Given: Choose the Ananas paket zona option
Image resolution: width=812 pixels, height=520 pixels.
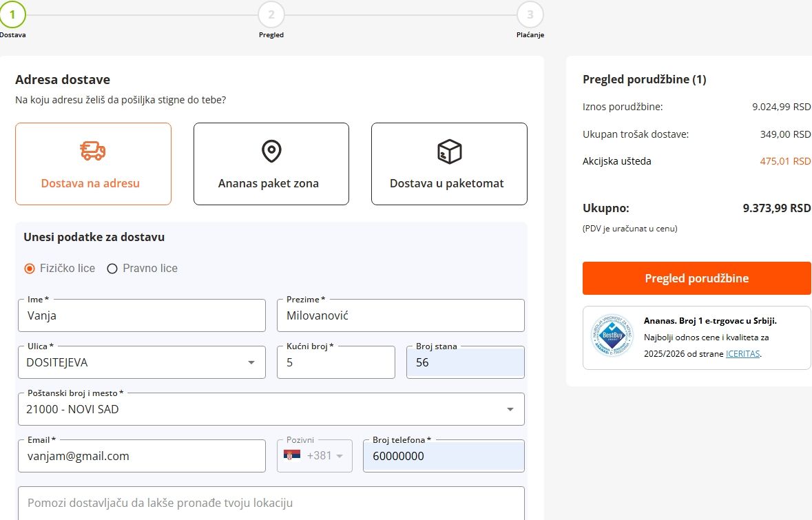Looking at the screenshot, I should 271,164.
